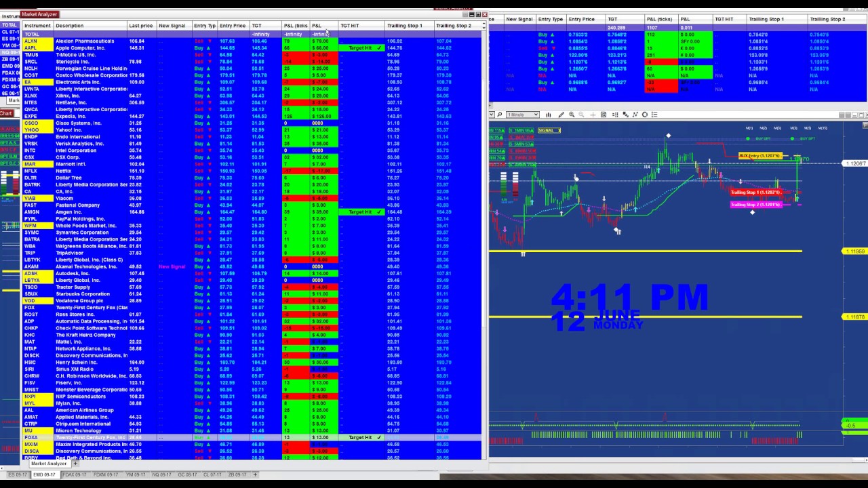Image resolution: width=868 pixels, height=488 pixels.
Task: Sort by the Description column header
Action: point(90,26)
